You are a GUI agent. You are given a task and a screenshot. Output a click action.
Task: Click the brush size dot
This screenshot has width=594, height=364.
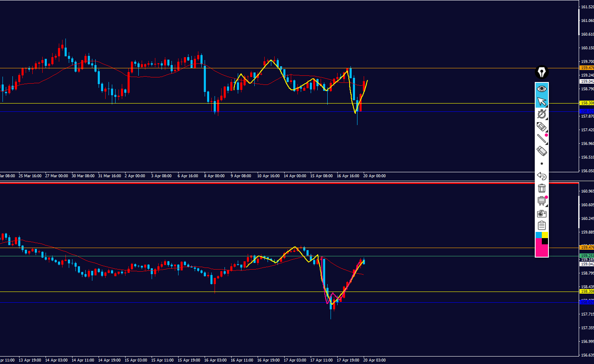(x=541, y=164)
